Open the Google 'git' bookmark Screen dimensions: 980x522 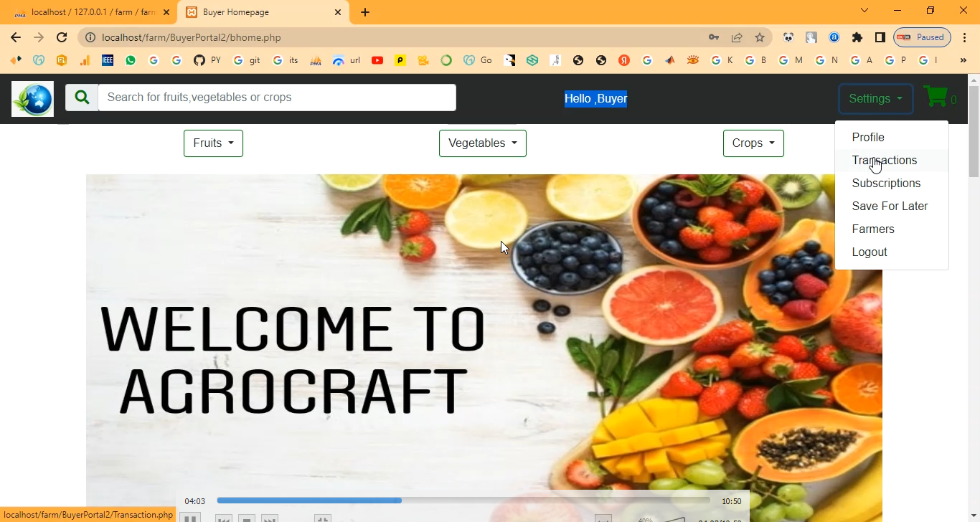[x=248, y=61]
